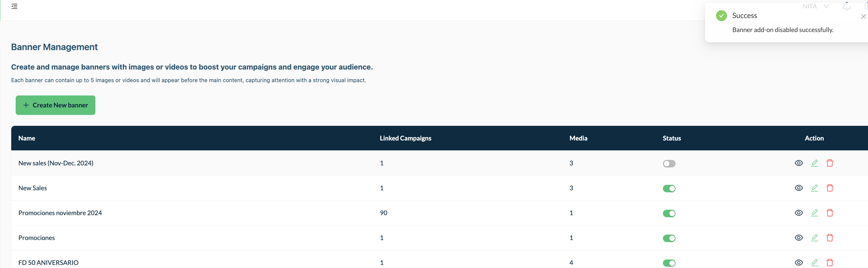Collapse the sidebar menu icon
868x268 pixels.
tap(14, 6)
